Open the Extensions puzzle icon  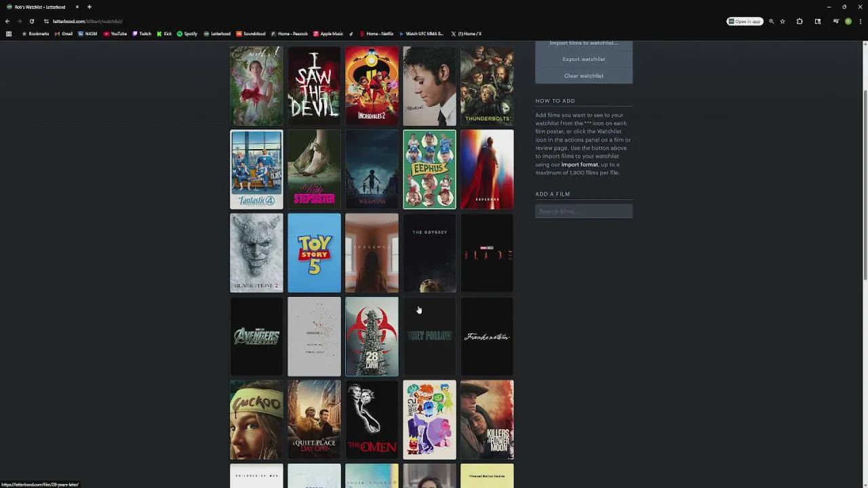(800, 22)
